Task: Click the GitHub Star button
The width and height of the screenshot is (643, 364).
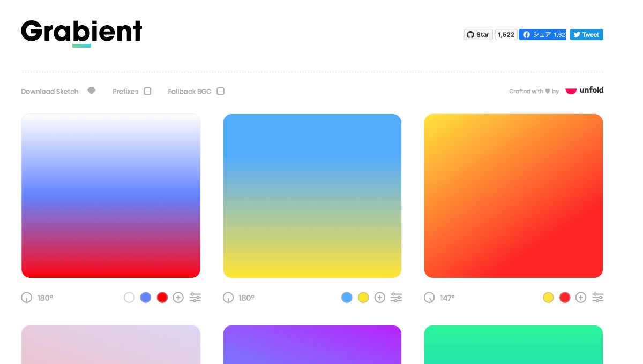Action: click(478, 35)
